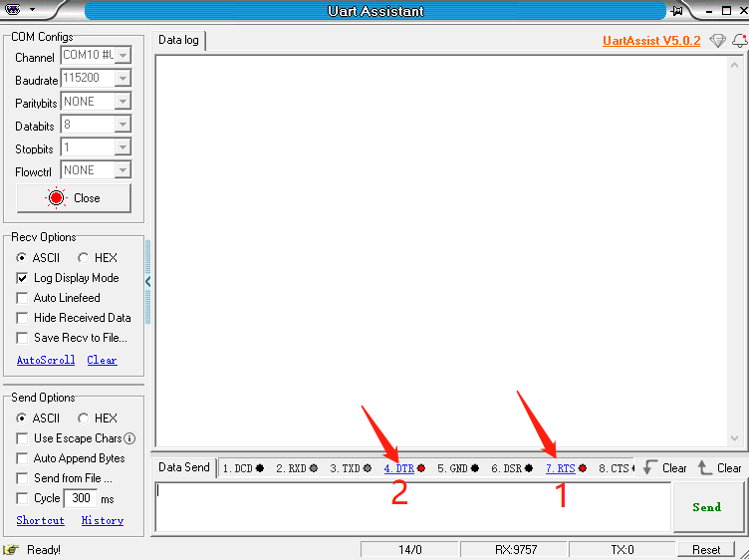Click the RX:9757 counter

(515, 549)
